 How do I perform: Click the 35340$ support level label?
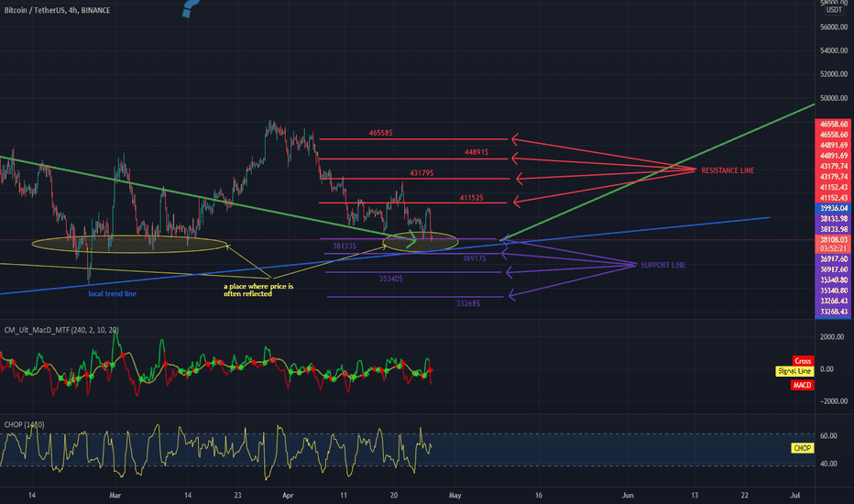click(391, 279)
